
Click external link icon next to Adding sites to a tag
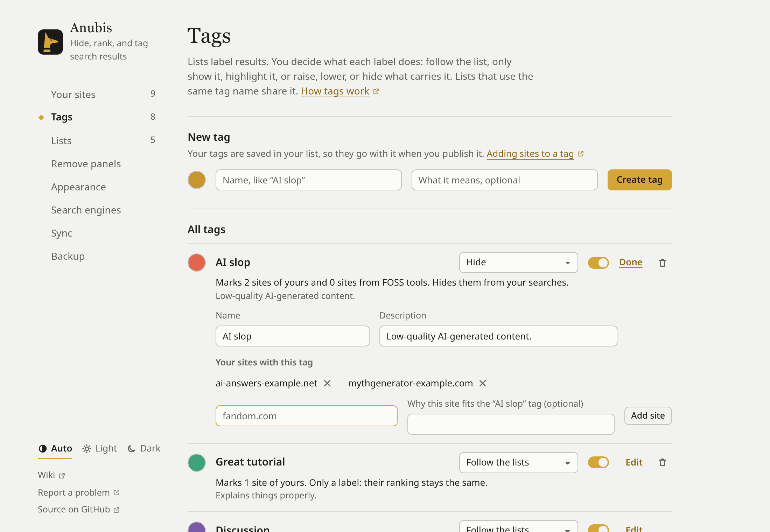581,154
